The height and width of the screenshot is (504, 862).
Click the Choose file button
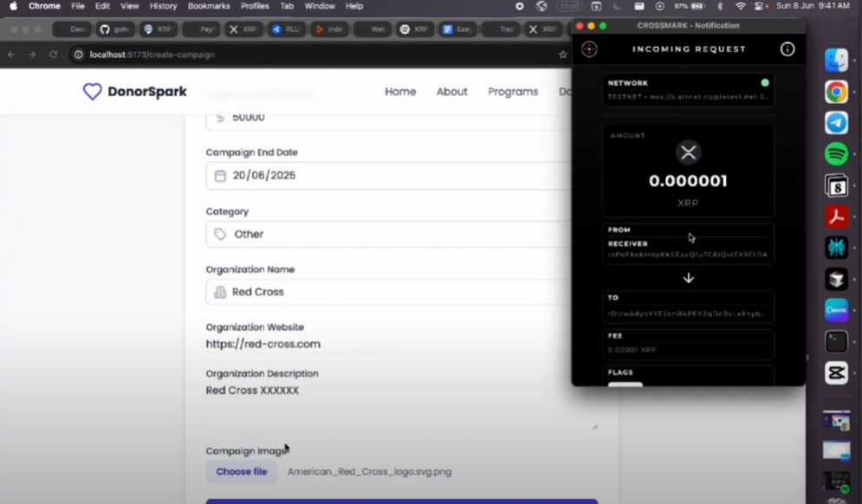click(242, 472)
